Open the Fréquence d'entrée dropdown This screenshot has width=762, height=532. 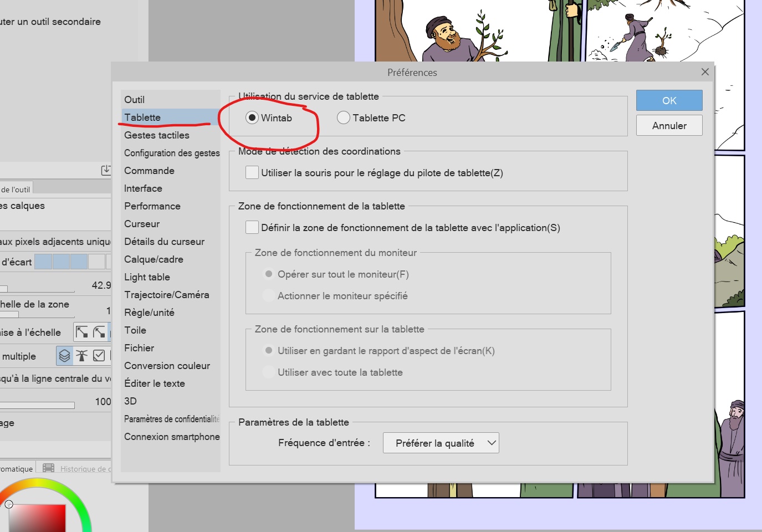coord(441,443)
